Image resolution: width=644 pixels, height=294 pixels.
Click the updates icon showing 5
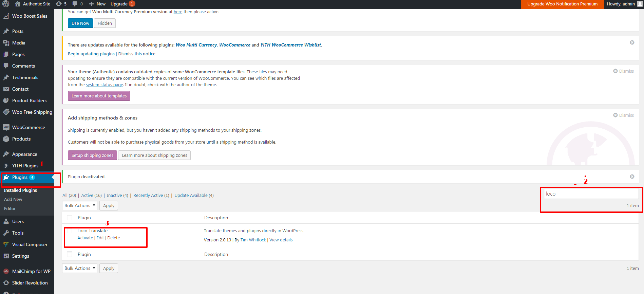tap(59, 4)
